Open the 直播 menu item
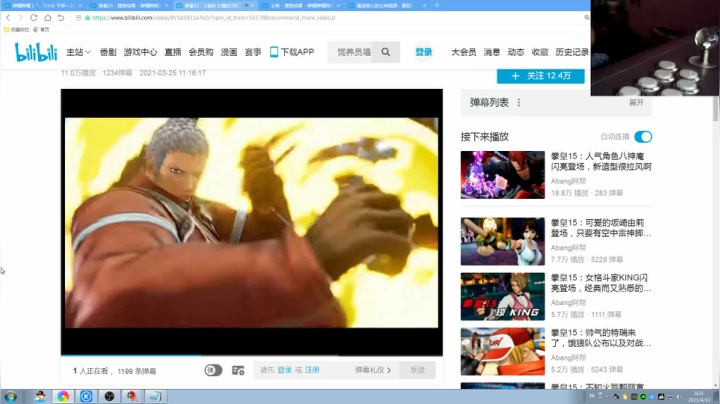720x404 pixels. 173,52
